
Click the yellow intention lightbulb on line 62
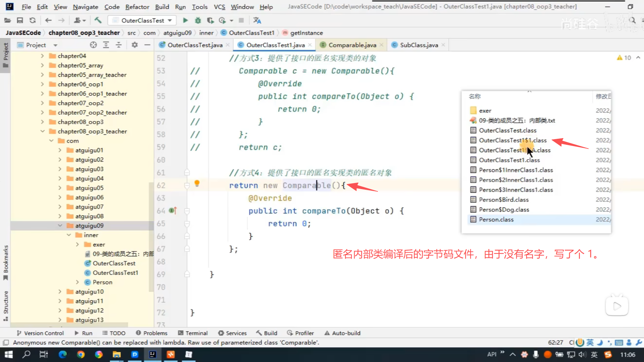(x=197, y=183)
